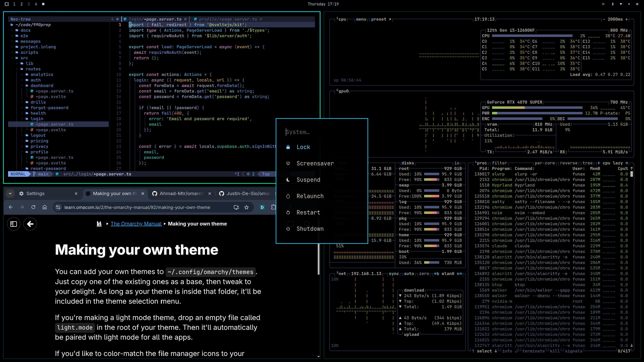The width and height of the screenshot is (644, 362).
Task: Toggle the sidebar icon on the manual page
Action: coord(13,224)
